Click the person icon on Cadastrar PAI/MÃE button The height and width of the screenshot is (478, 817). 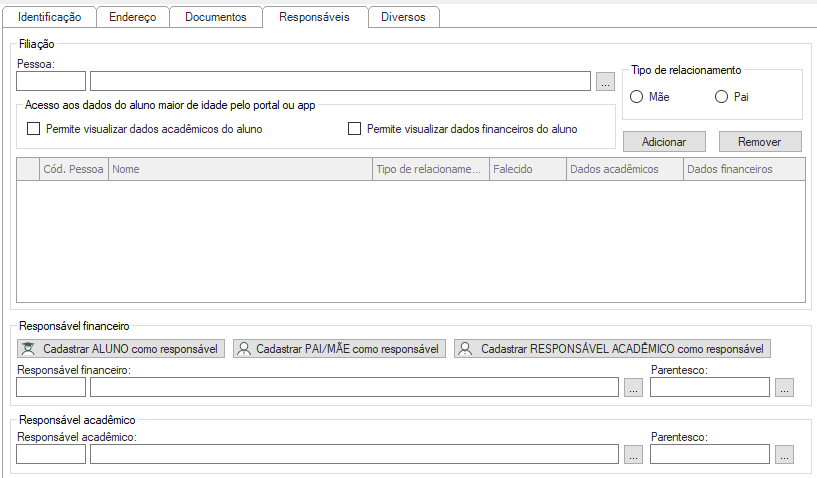coord(244,349)
